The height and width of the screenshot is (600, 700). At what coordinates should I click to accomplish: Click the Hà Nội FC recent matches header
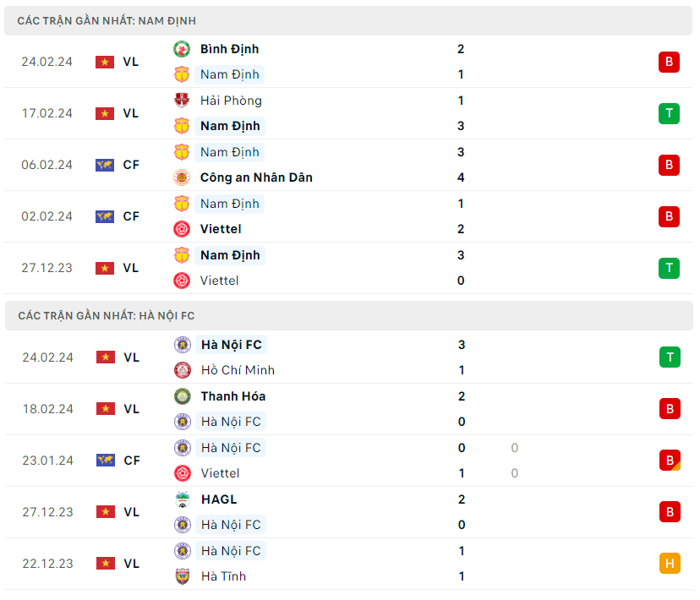coord(106,315)
